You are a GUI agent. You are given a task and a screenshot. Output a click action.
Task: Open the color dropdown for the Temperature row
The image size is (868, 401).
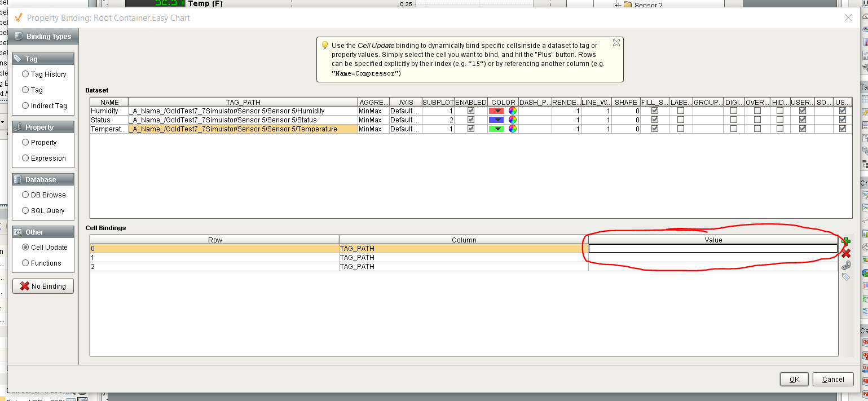(496, 129)
